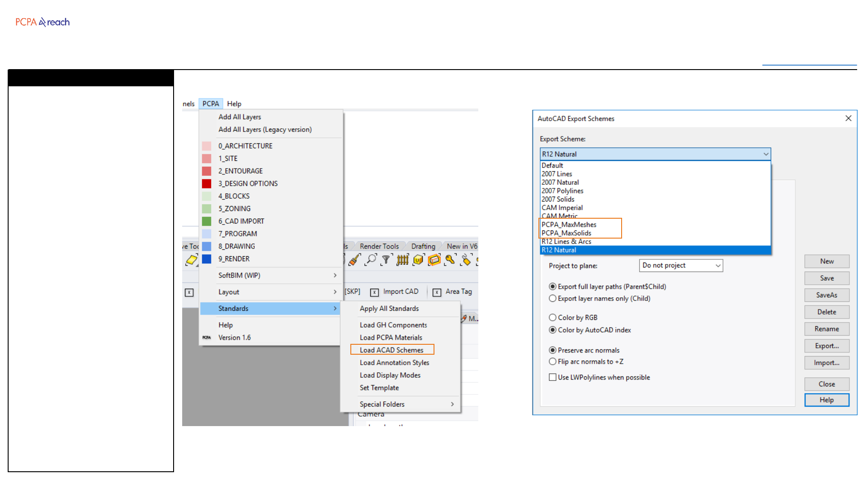868x488 pixels.
Task: Click the fence-shaped toolbar icon
Action: [x=402, y=259]
